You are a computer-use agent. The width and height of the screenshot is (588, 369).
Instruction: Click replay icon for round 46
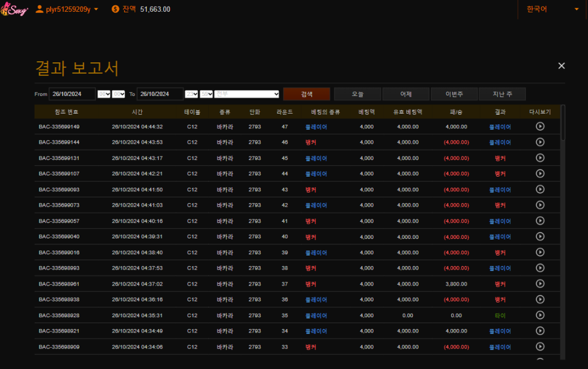540,142
